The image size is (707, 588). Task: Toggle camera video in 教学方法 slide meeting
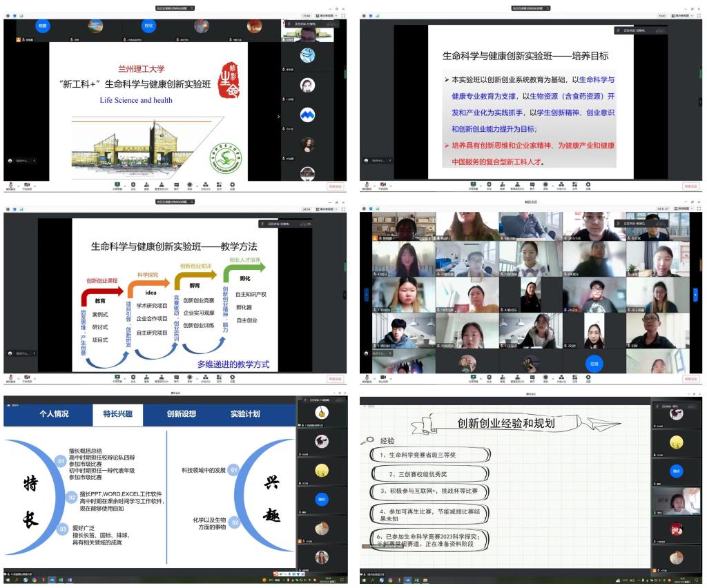[27, 378]
